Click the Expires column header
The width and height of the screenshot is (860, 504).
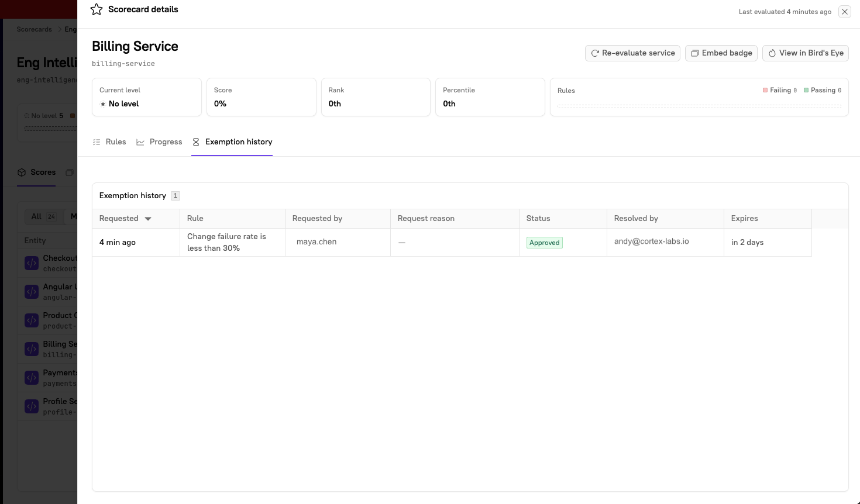(768, 219)
